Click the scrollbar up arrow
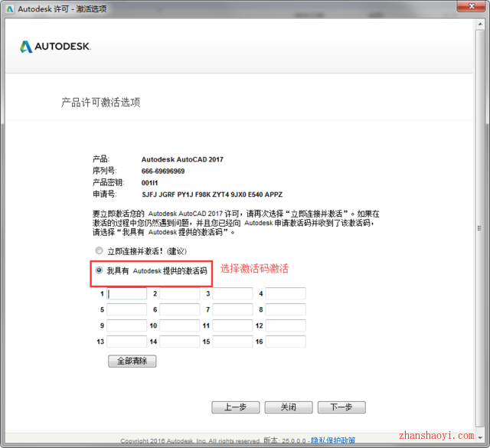490x448 pixels. [480, 24]
